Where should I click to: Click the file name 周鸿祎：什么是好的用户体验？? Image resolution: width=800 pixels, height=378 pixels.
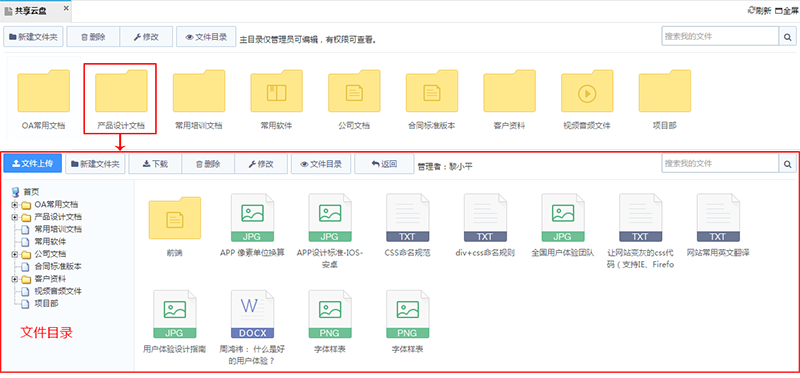253,355
